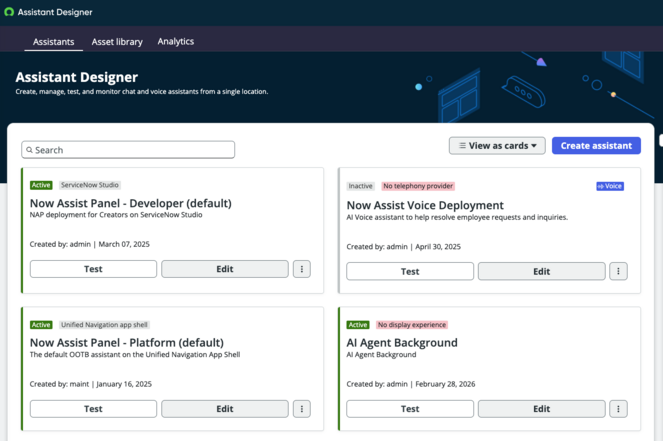Edit the Now Assist Panel - Platform assistant
The image size is (663, 441).
point(225,409)
